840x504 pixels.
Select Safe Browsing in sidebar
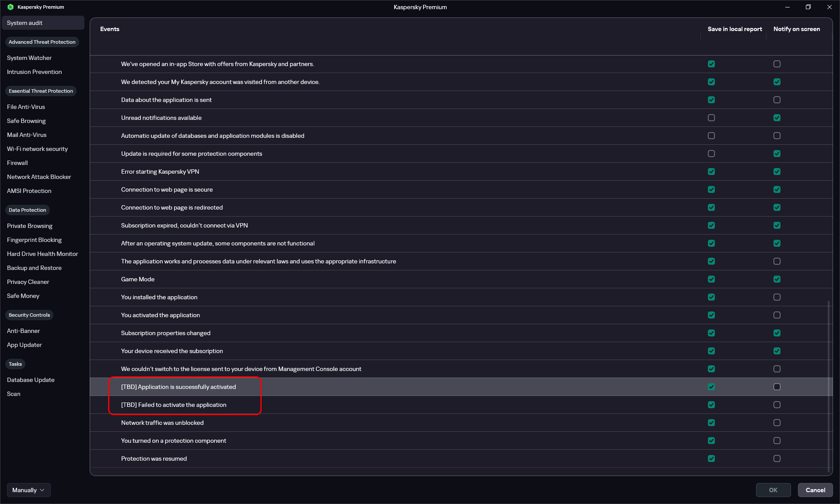click(x=26, y=121)
